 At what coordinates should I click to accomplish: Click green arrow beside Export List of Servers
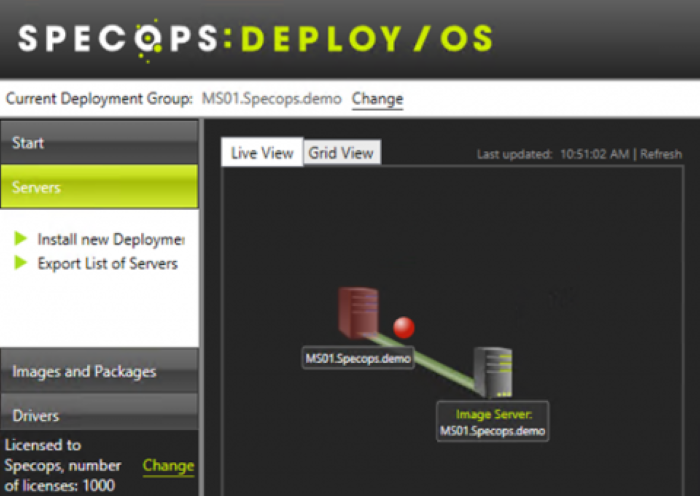click(21, 263)
